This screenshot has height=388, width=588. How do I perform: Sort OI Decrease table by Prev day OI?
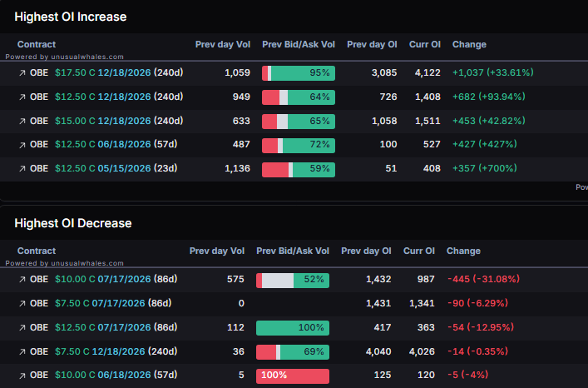(366, 251)
